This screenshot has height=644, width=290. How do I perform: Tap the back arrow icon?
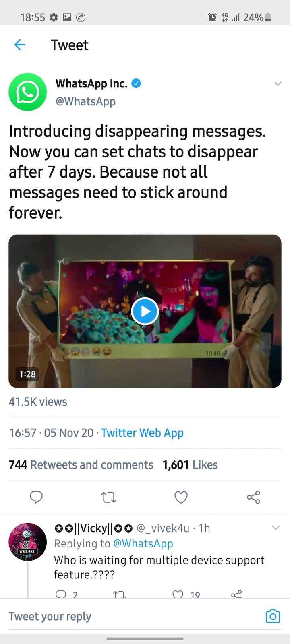click(20, 45)
